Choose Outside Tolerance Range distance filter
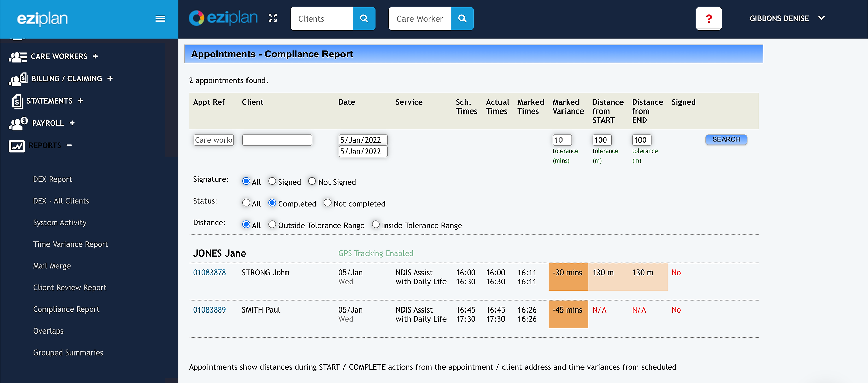868x383 pixels. pos(272,225)
